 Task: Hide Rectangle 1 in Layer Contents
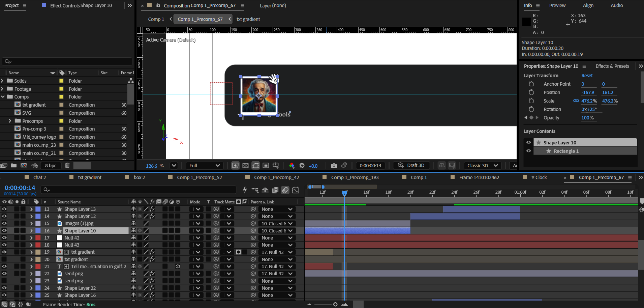(x=528, y=151)
